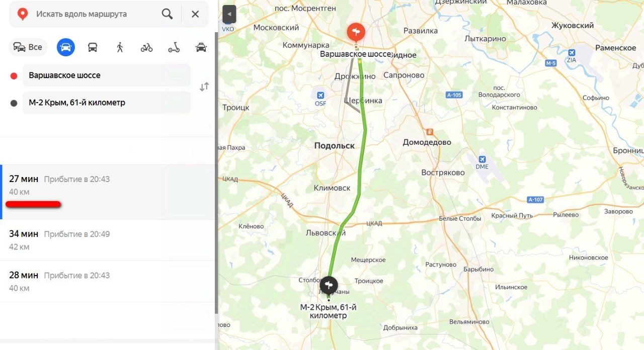644x350 pixels.
Task: Edit the М-2 Крым, 61-й километр field
Action: point(107,103)
